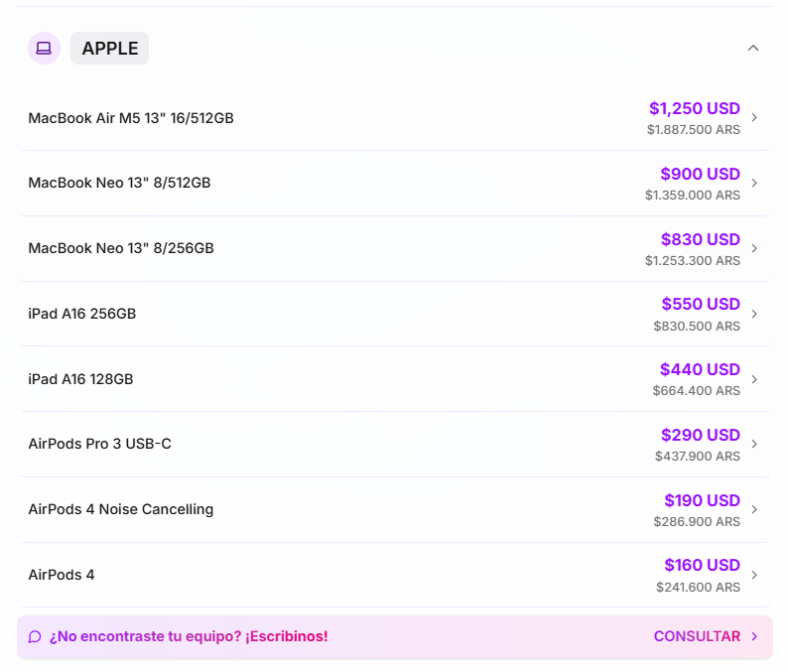788x672 pixels.
Task: Click the $440 USD price
Action: (700, 369)
